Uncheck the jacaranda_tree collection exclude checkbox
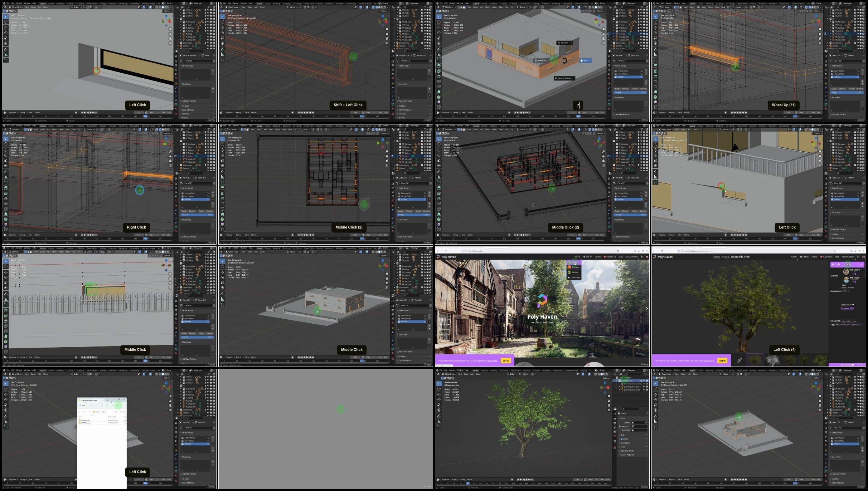Viewport: 868px width, 491px height. (641, 380)
